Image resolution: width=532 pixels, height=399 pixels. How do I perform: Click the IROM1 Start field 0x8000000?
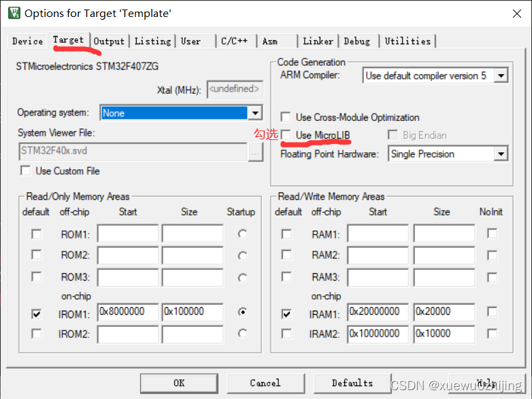(x=128, y=312)
